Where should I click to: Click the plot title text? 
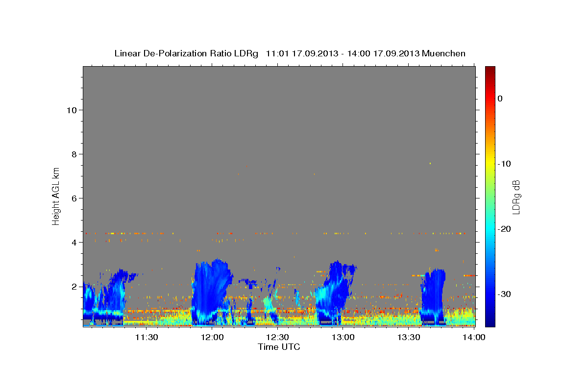pyautogui.click(x=290, y=53)
